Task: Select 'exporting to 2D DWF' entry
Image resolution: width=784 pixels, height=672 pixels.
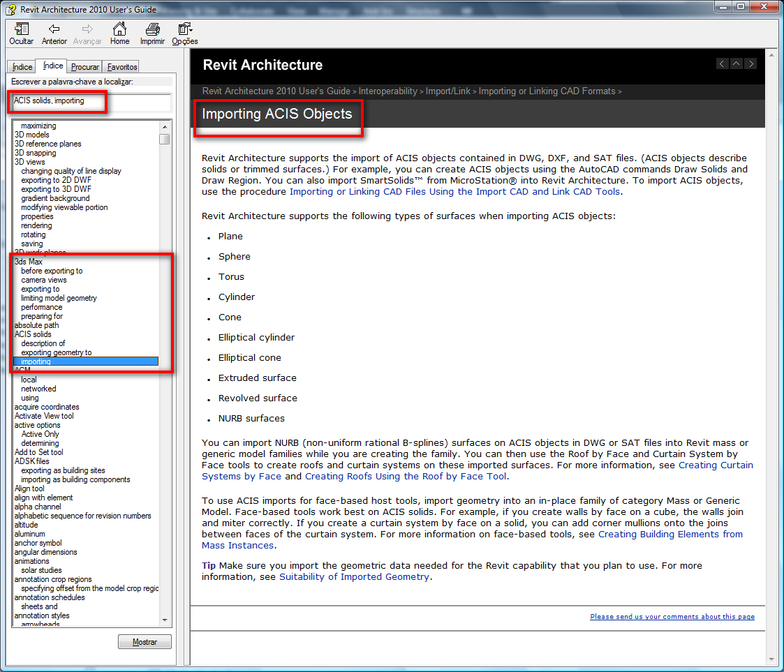Action: (x=56, y=180)
